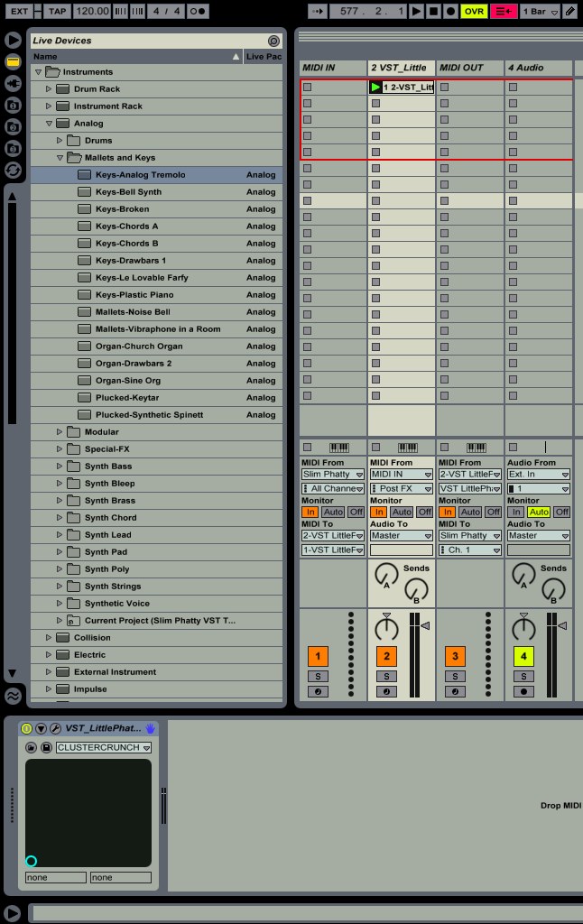Launch the 2-VST_Little clip
Image resolution: width=583 pixels, height=924 pixels.
[375, 88]
